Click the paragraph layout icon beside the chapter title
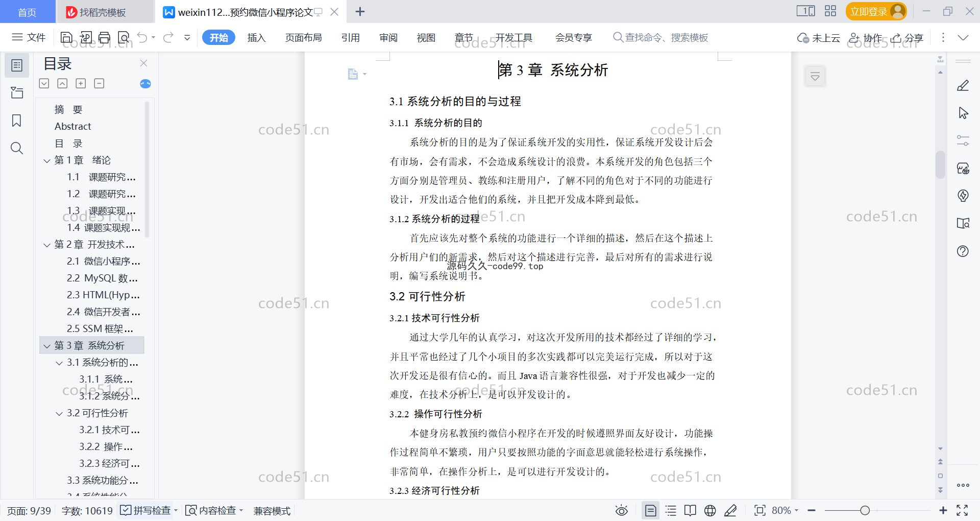This screenshot has height=521, width=980. (353, 75)
